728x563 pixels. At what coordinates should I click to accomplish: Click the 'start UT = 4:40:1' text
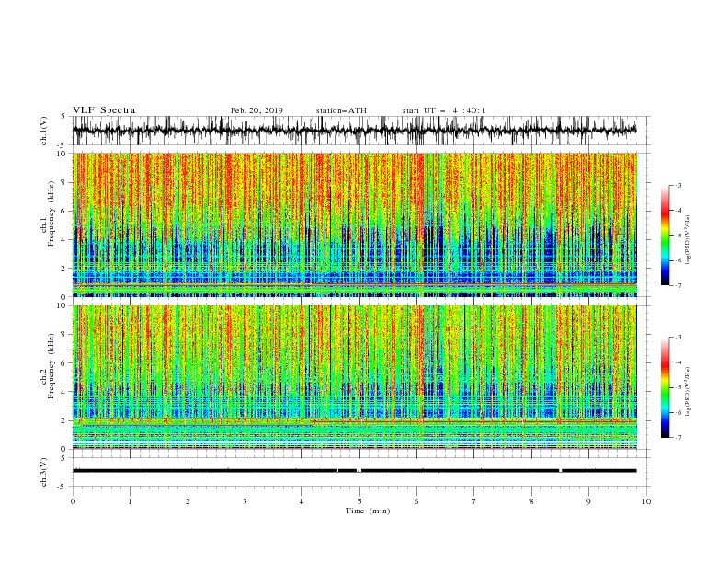pyautogui.click(x=444, y=110)
